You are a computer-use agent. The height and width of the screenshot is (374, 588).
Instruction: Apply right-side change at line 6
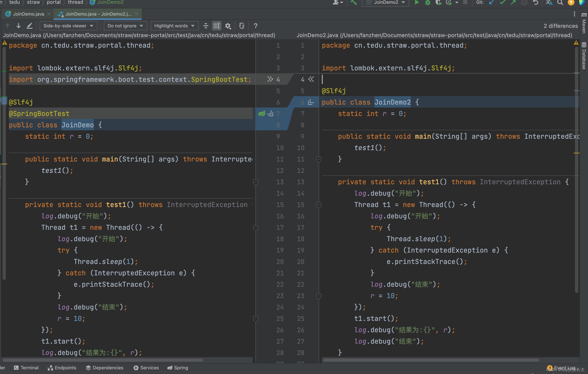point(311,102)
